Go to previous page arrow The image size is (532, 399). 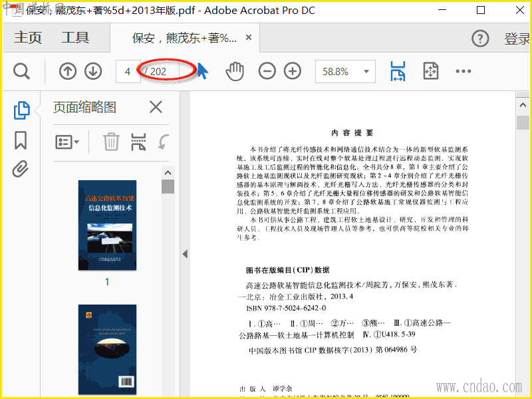(68, 72)
